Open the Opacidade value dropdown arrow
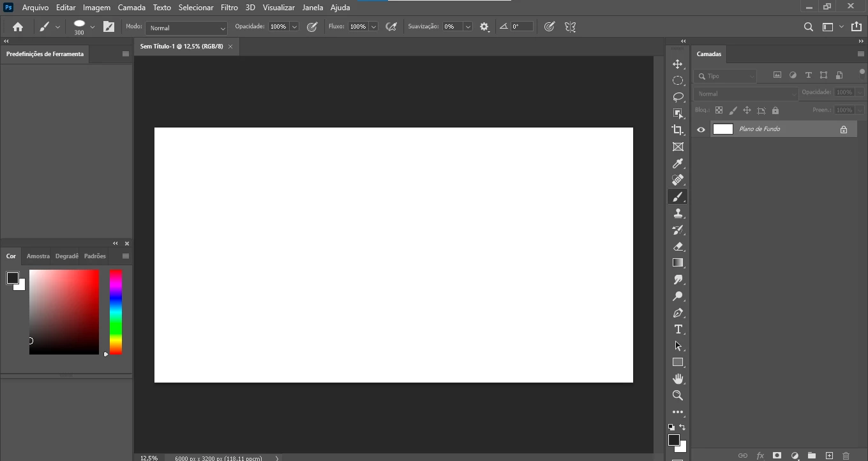The height and width of the screenshot is (461, 868). [x=294, y=27]
